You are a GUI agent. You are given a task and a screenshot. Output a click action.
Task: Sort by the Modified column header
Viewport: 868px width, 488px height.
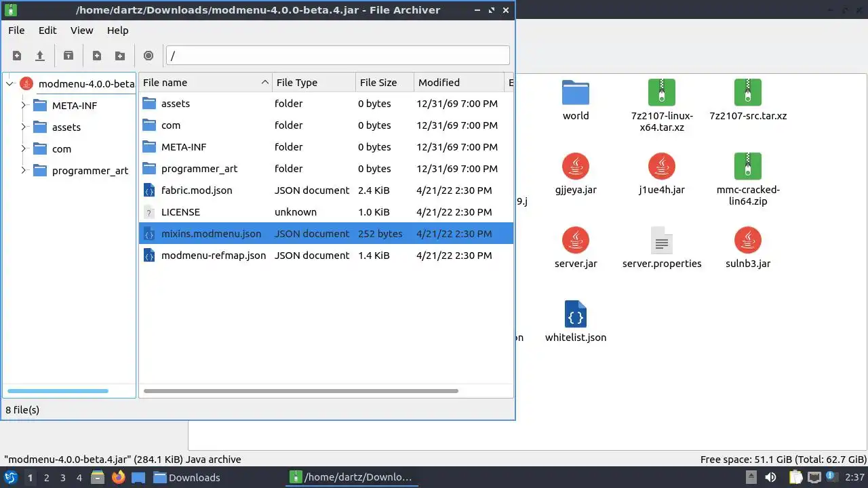tap(459, 83)
